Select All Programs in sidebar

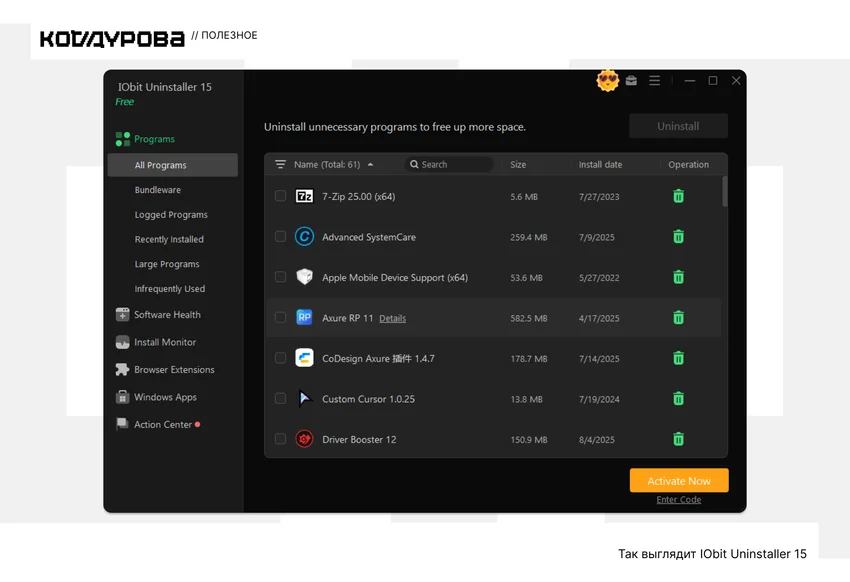click(172, 165)
